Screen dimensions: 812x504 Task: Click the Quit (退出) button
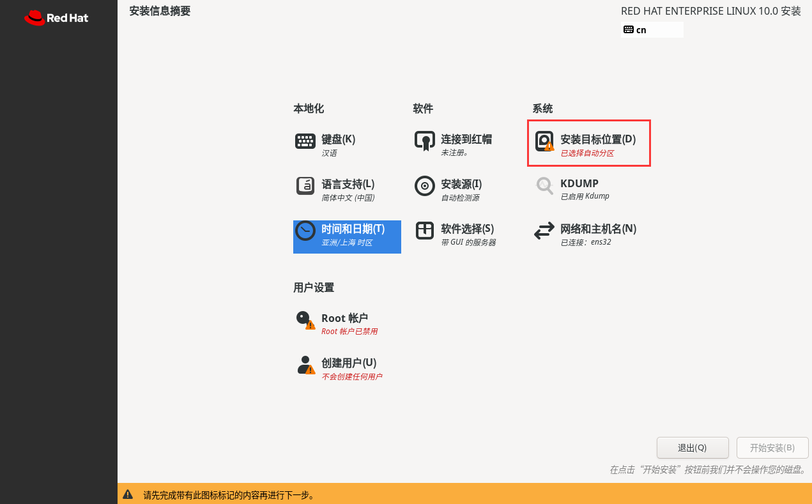[x=693, y=448]
